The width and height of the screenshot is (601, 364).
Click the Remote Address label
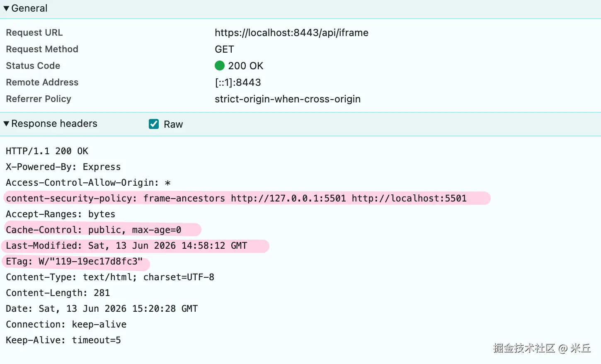[42, 83]
